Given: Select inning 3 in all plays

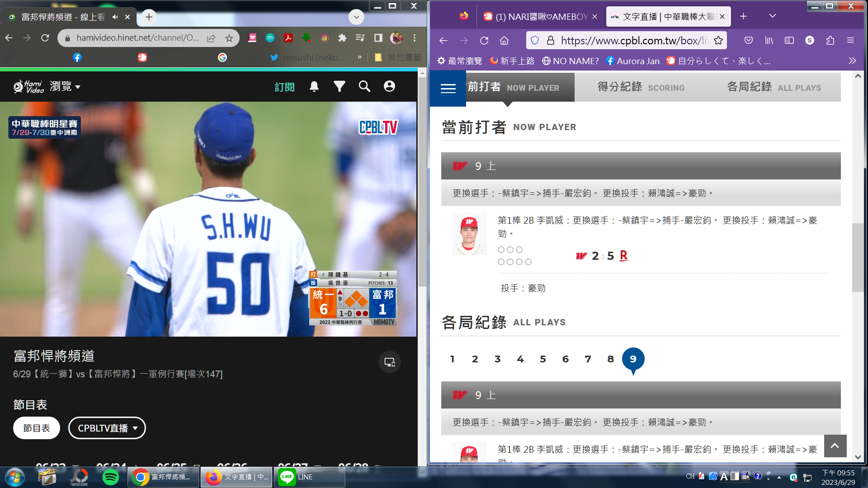Looking at the screenshot, I should click(497, 359).
